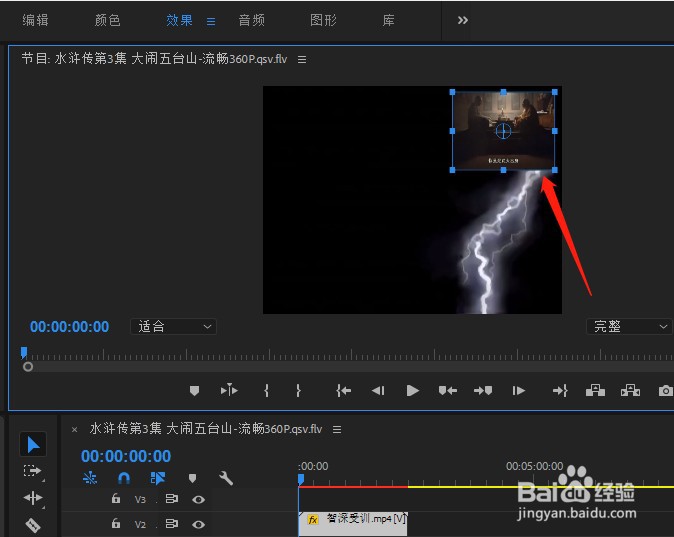Image resolution: width=674 pixels, height=537 pixels.
Task: Open the 完整 playback resolution dropdown
Action: pyautogui.click(x=629, y=327)
